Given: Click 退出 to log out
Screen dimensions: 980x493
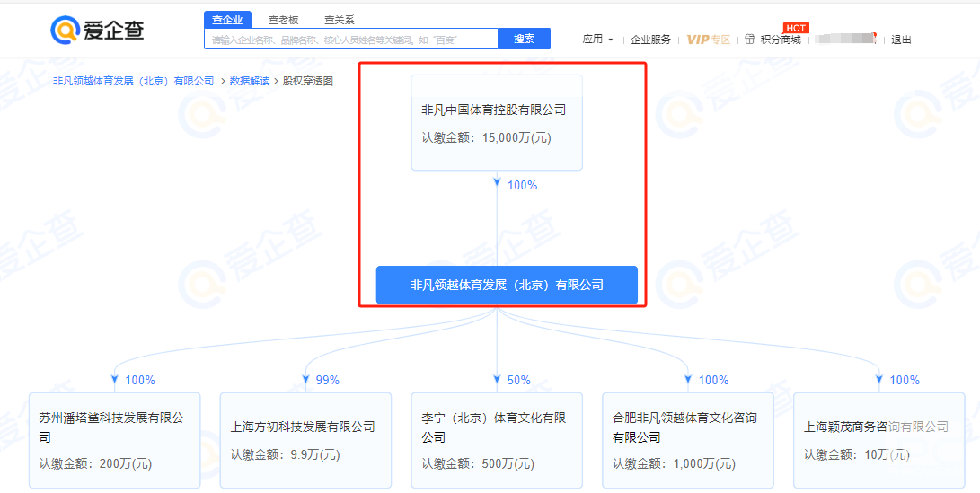Looking at the screenshot, I should click(901, 40).
